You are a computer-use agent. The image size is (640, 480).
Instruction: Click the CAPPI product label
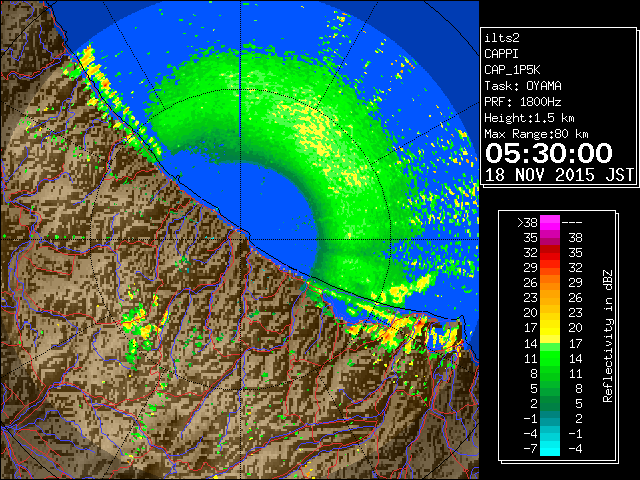tap(501, 54)
